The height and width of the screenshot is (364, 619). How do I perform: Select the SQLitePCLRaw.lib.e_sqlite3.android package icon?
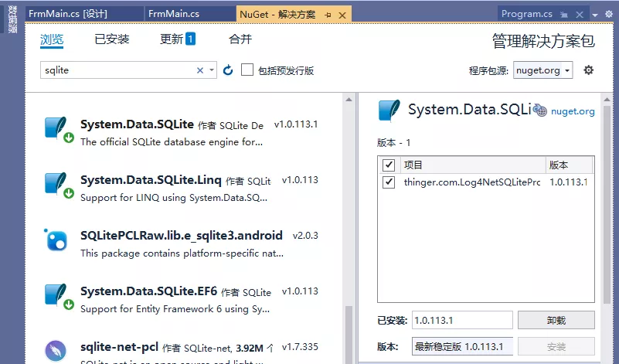[x=56, y=240]
